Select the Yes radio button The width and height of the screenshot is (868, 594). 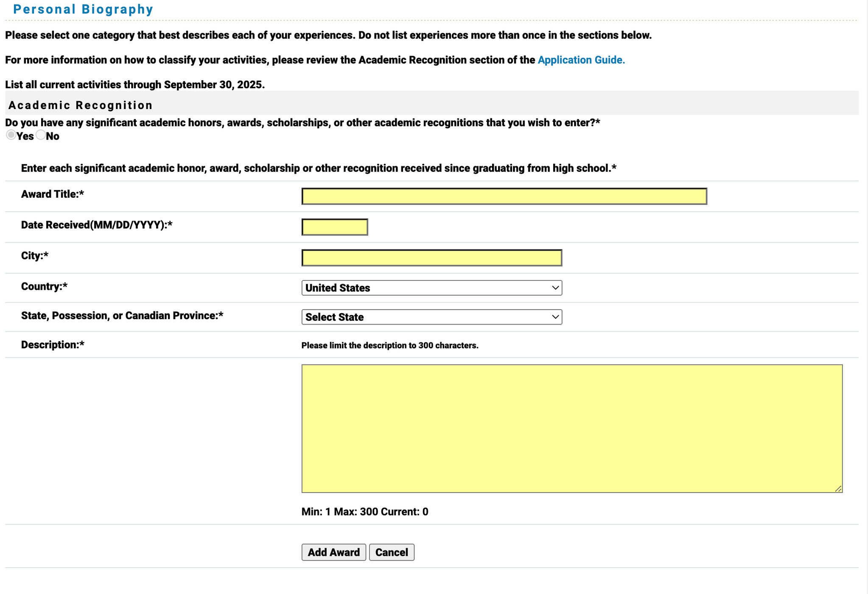coord(11,135)
